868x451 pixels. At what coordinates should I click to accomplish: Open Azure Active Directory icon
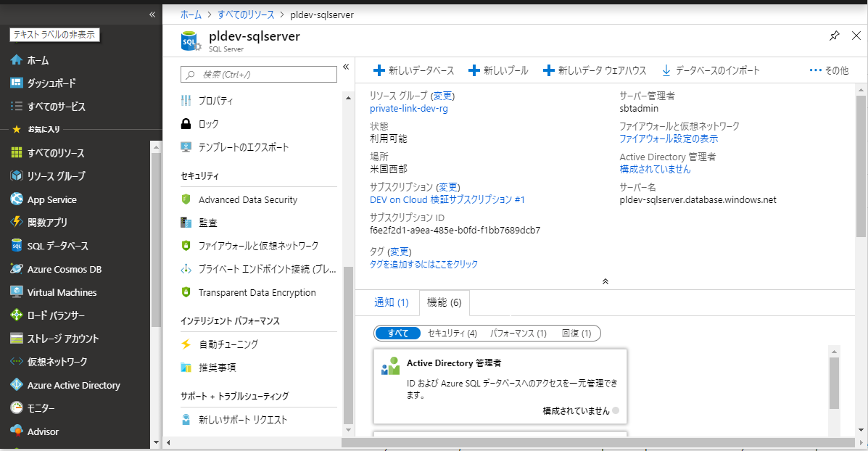coord(17,385)
